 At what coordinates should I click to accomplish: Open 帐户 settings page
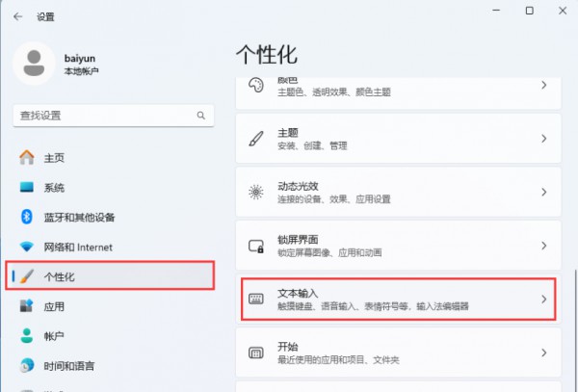(x=54, y=336)
